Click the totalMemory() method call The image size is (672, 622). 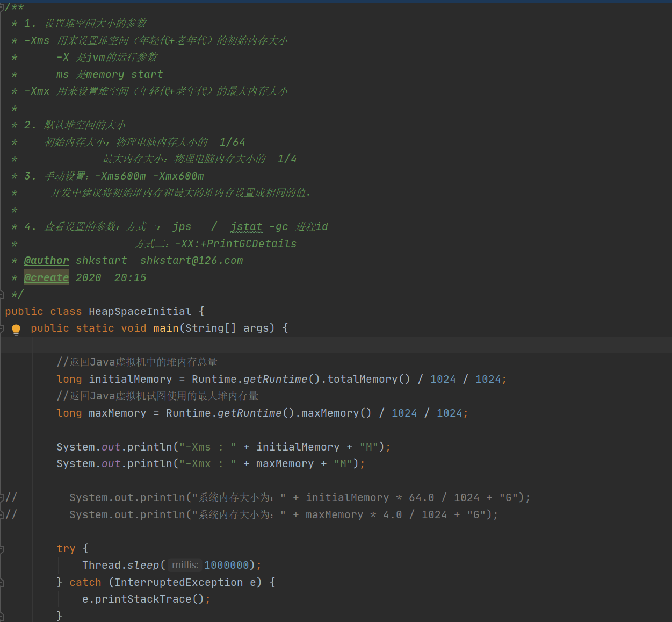pos(368,379)
